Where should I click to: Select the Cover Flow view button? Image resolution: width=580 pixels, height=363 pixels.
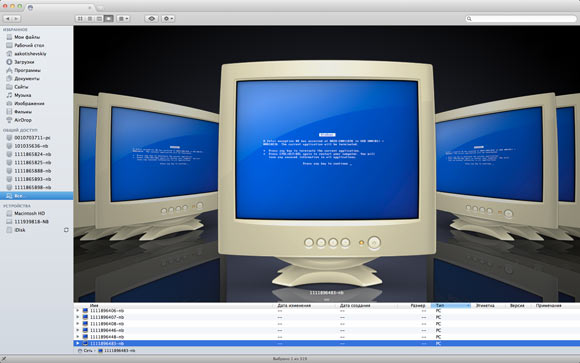[x=109, y=19]
